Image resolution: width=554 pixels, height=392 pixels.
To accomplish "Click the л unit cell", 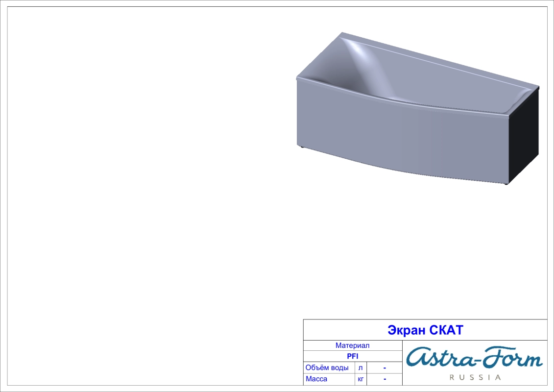I will [x=360, y=367].
